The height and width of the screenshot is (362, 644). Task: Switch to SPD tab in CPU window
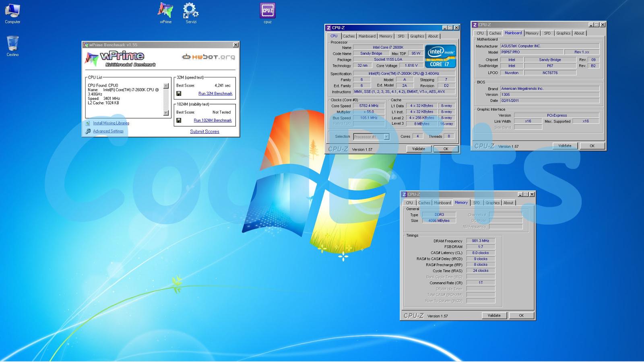pos(401,36)
